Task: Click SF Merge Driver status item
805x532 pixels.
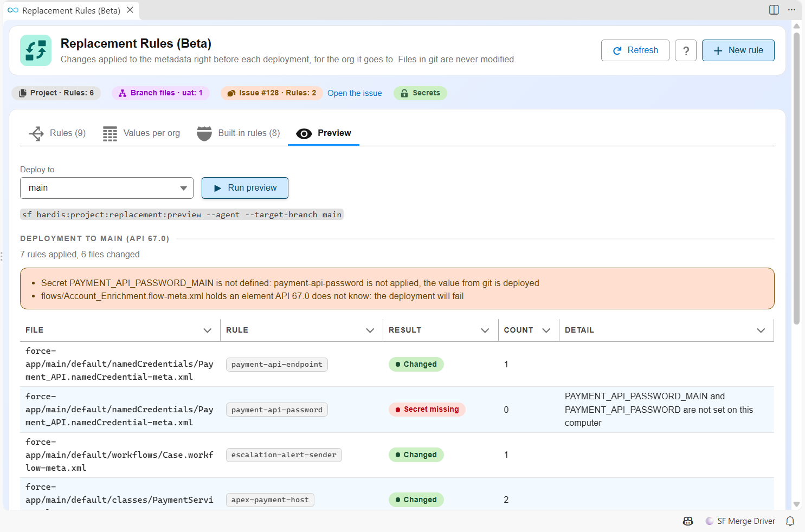Action: coord(740,521)
